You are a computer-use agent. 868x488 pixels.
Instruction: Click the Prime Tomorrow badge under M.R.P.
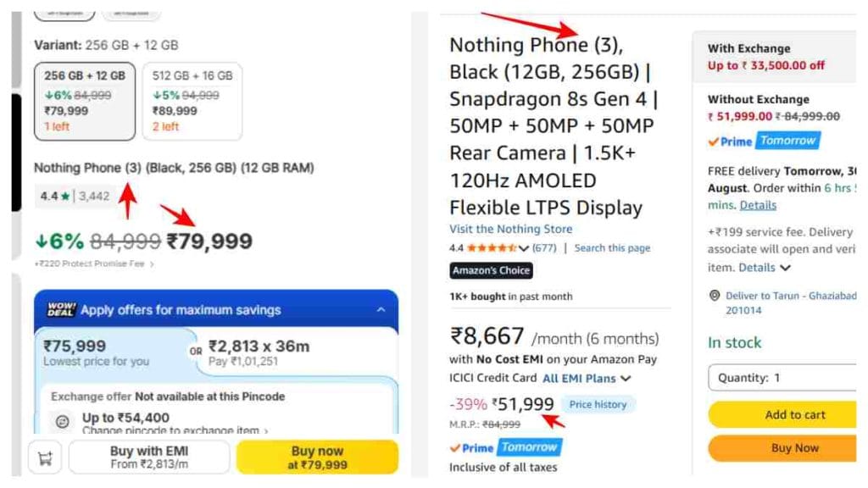click(506, 447)
